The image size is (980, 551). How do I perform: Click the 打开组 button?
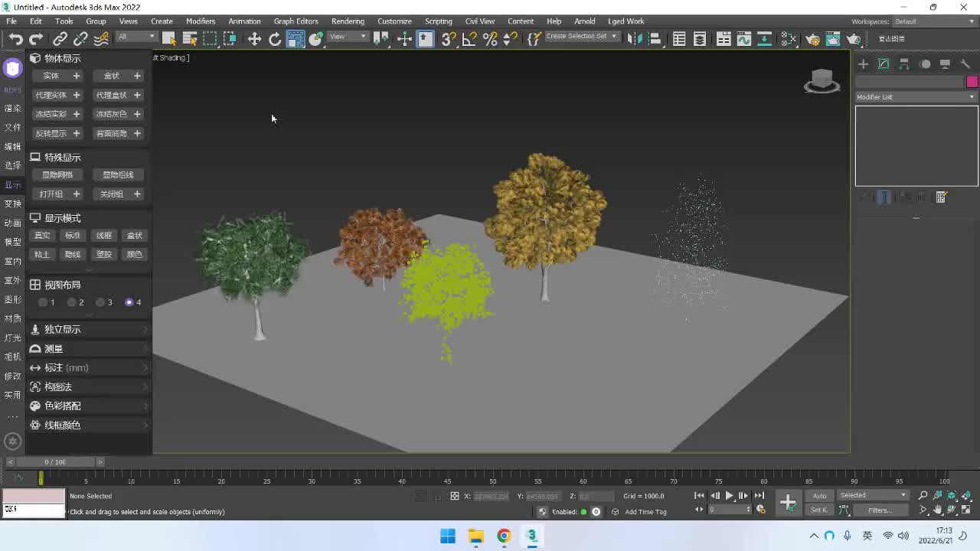[51, 194]
